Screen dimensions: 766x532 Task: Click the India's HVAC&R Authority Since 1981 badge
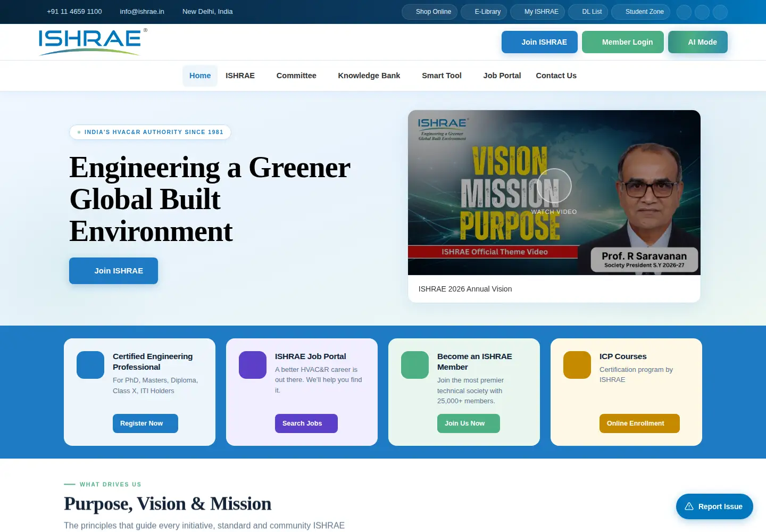click(x=150, y=132)
